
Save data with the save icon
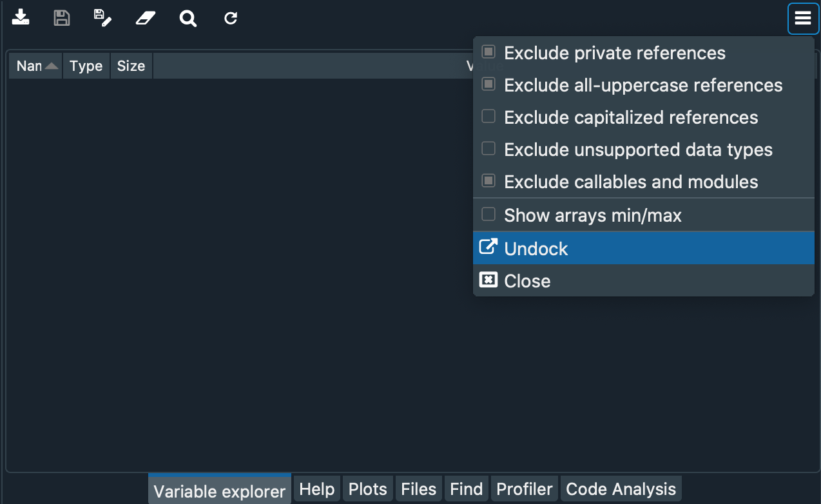pyautogui.click(x=61, y=18)
